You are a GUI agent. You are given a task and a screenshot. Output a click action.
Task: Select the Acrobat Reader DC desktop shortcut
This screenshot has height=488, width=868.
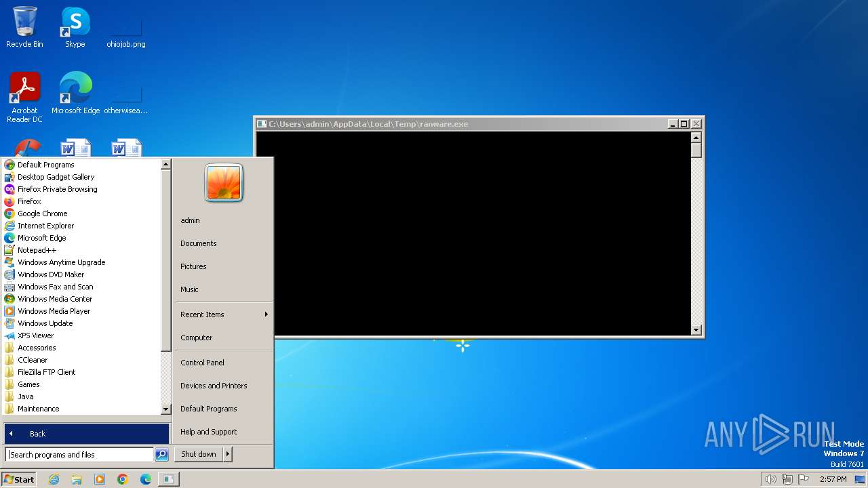coord(25,98)
